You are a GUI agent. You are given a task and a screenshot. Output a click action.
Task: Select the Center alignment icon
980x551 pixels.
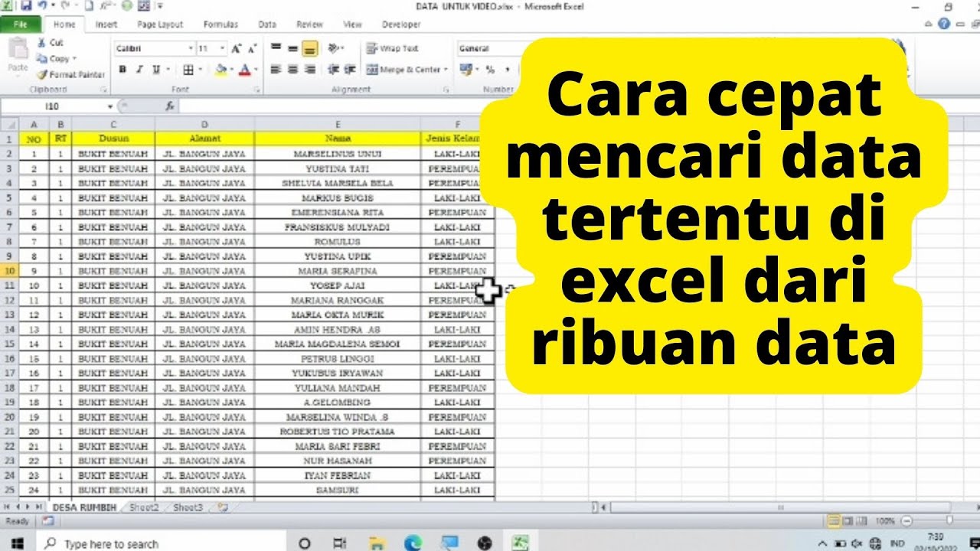(x=292, y=70)
